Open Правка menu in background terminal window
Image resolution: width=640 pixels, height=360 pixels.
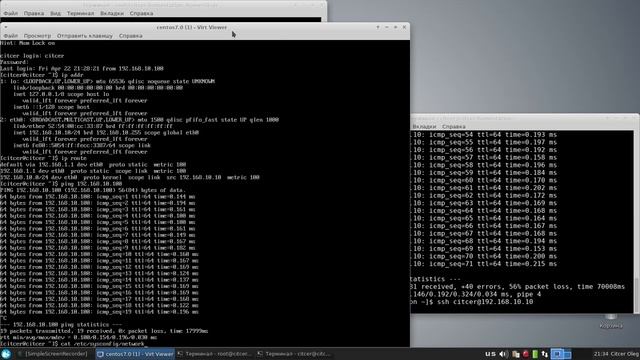34,13
